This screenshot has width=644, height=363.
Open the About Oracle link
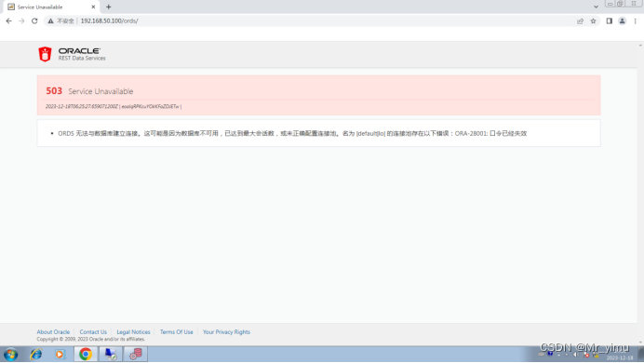(x=53, y=331)
